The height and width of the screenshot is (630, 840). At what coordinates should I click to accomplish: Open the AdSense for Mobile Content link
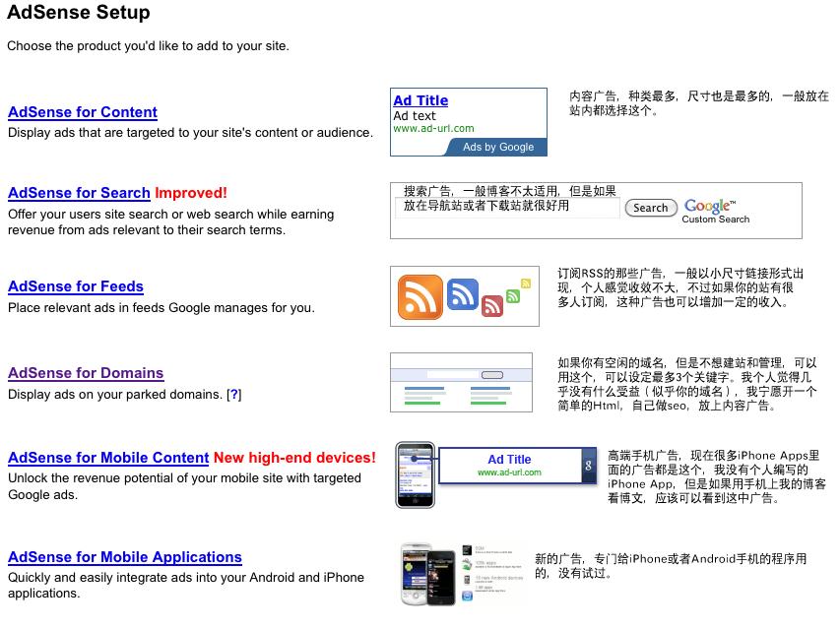(108, 458)
